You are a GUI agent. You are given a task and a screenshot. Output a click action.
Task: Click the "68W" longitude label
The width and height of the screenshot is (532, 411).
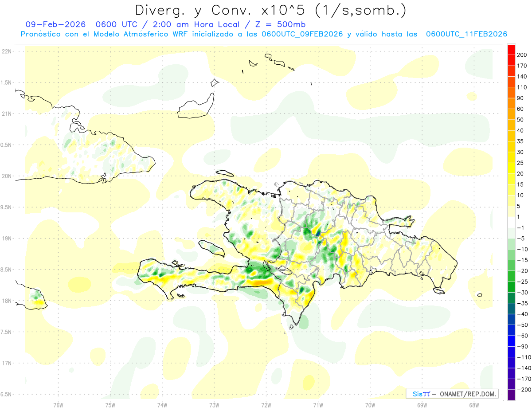pos(473,405)
